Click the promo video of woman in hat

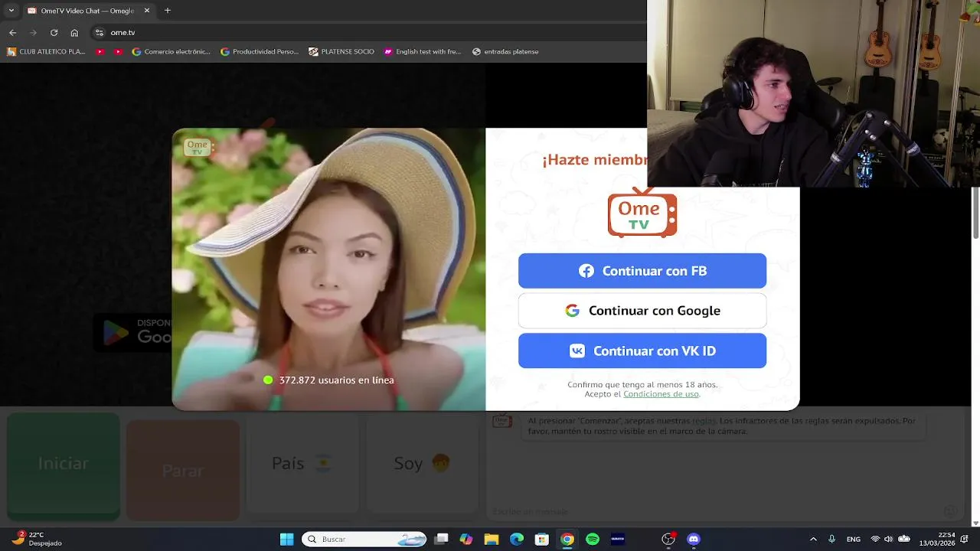328,269
